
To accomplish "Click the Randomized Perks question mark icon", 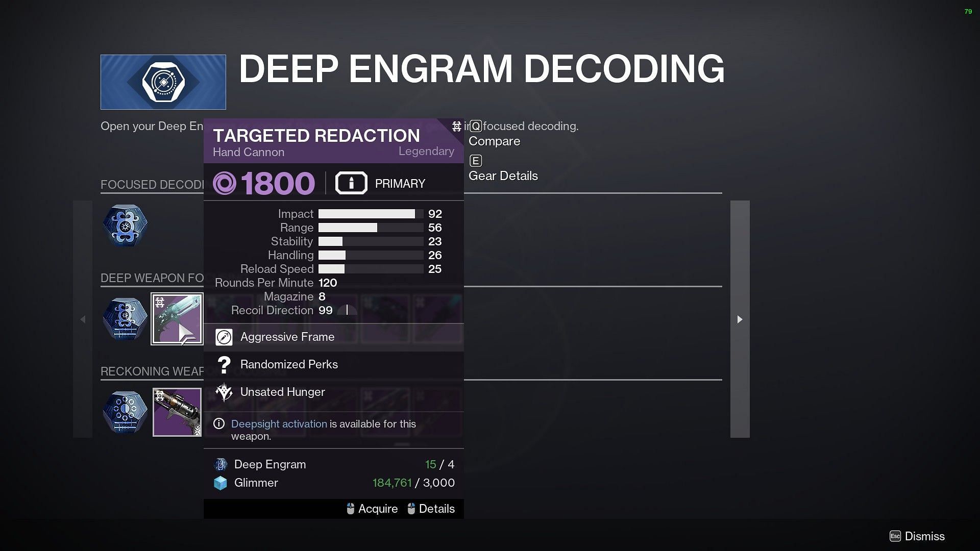I will (x=224, y=363).
